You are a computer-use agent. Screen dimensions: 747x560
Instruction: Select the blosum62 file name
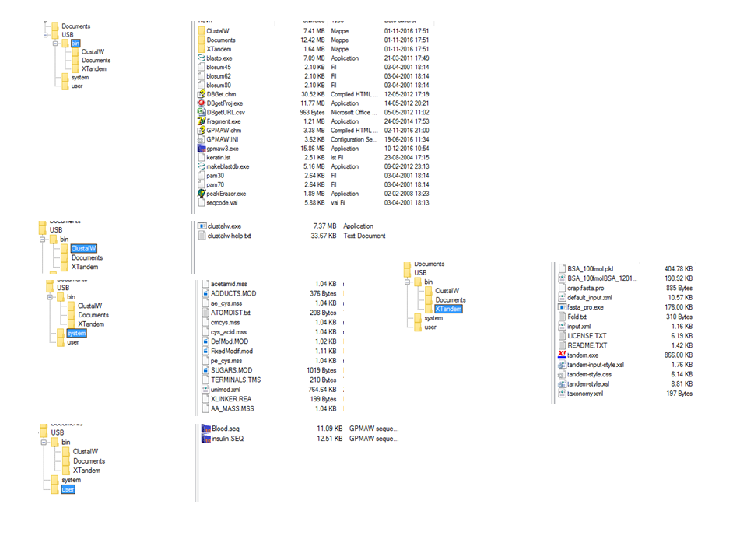219,76
